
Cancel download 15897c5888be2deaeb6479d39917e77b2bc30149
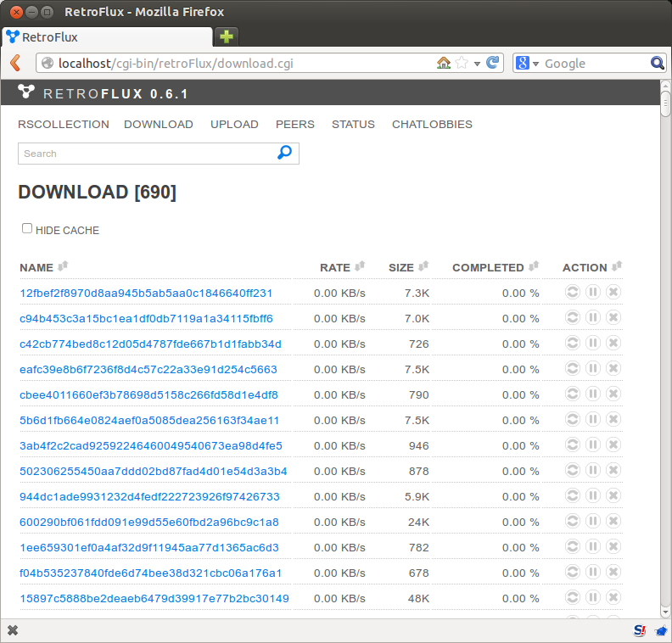[x=613, y=597]
